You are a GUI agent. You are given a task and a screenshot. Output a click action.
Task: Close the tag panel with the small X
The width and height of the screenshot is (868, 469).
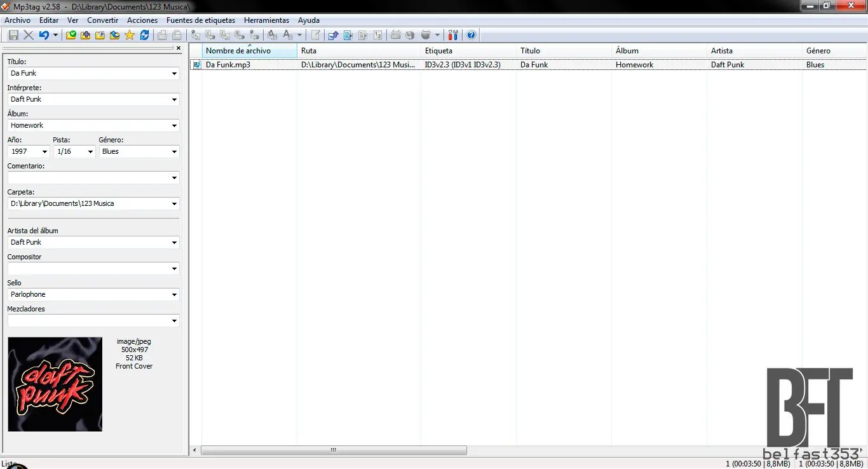point(179,48)
